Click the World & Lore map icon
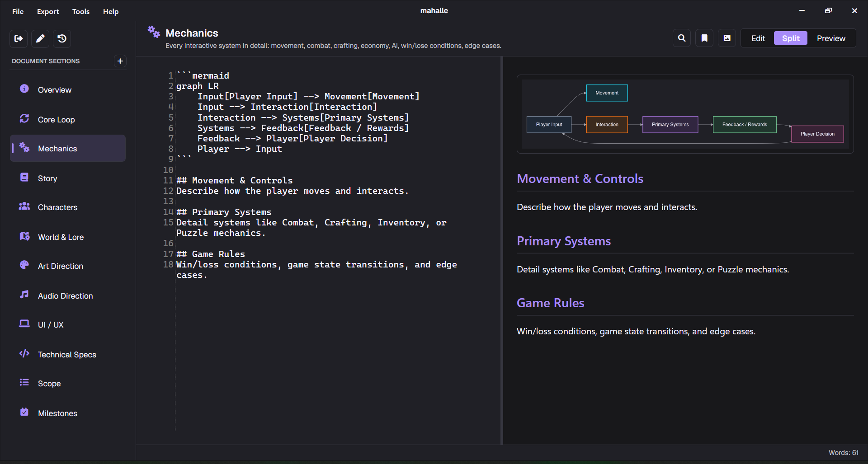 pos(24,236)
